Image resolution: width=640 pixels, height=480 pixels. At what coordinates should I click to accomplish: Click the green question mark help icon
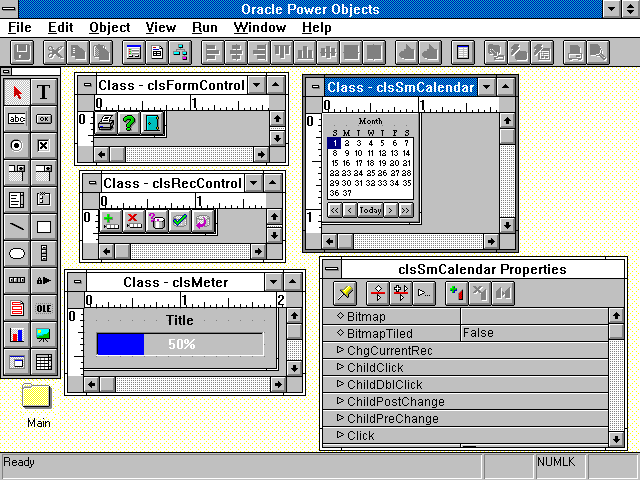click(x=128, y=123)
